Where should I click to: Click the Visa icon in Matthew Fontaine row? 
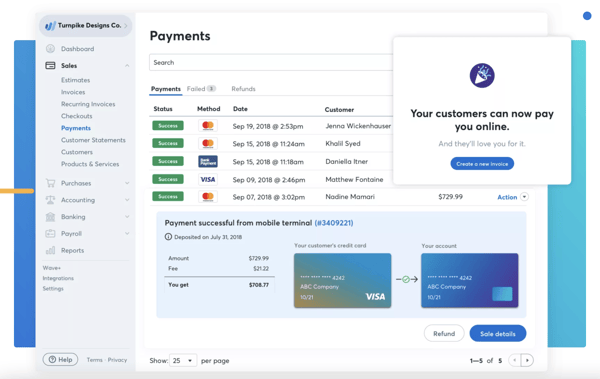tap(208, 179)
